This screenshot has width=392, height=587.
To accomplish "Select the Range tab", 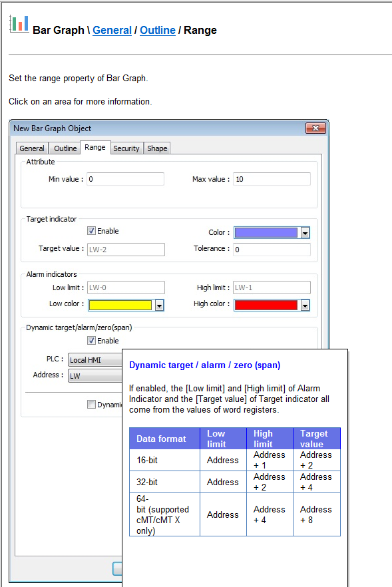I will [x=95, y=148].
